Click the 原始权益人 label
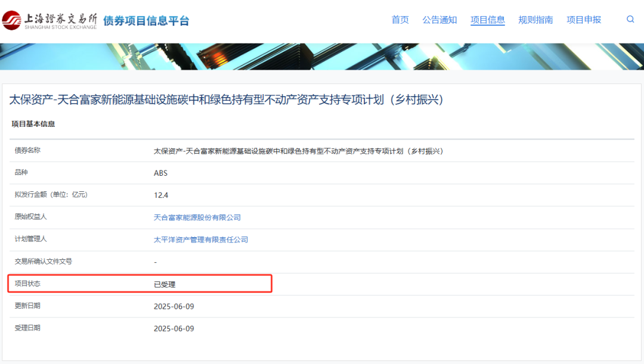 (31, 217)
